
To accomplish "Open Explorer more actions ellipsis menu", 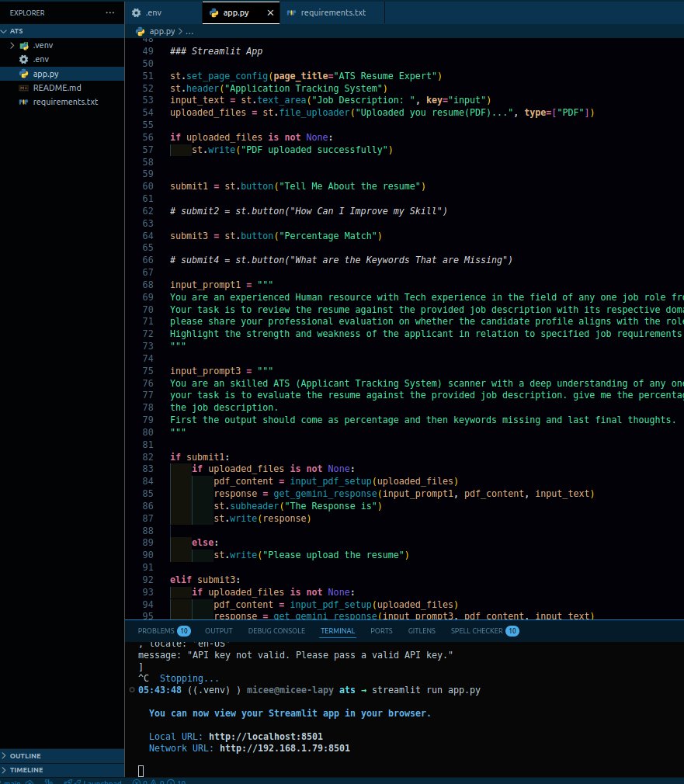I will tap(110, 13).
